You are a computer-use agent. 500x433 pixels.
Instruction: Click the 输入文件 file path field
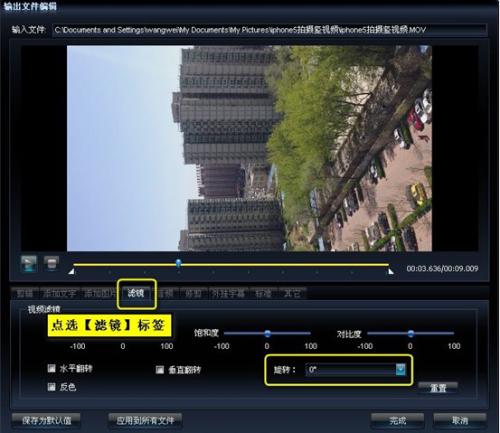click(x=270, y=30)
